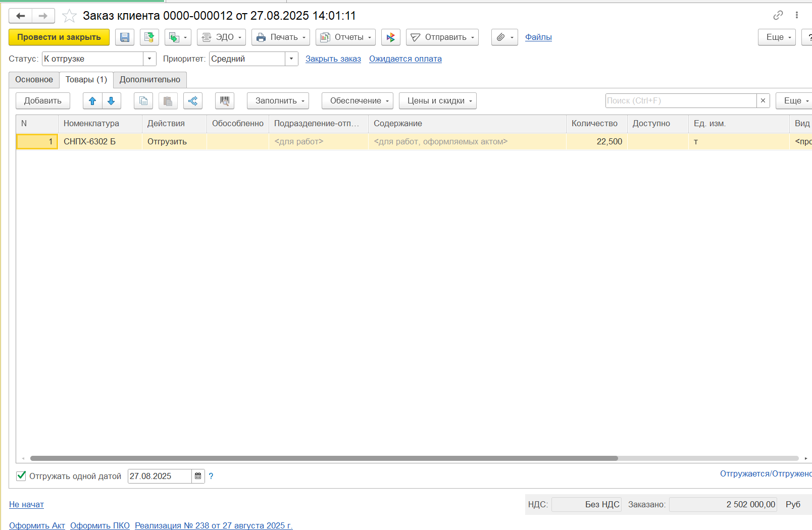Open the 'Закрыть заказ' link
This screenshot has height=530, width=812.
tap(333, 59)
